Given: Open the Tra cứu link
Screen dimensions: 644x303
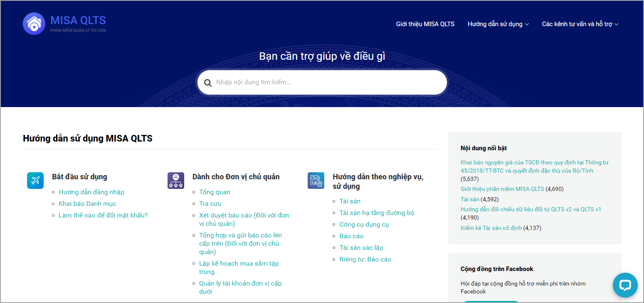Looking at the screenshot, I should (x=210, y=204).
